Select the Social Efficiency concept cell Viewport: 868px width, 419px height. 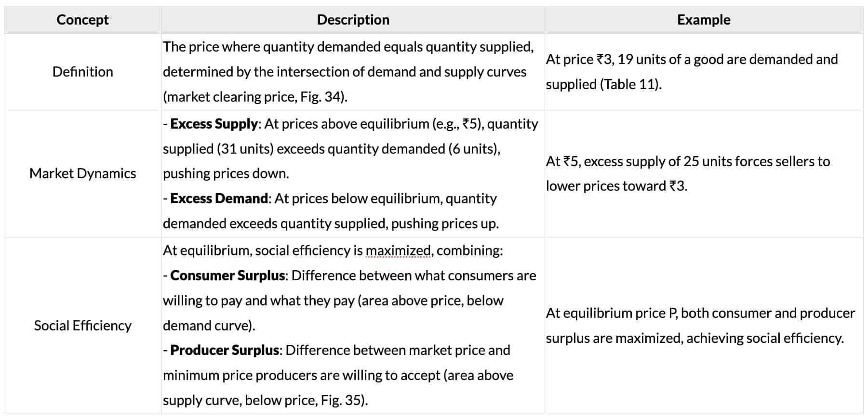pyautogui.click(x=82, y=326)
